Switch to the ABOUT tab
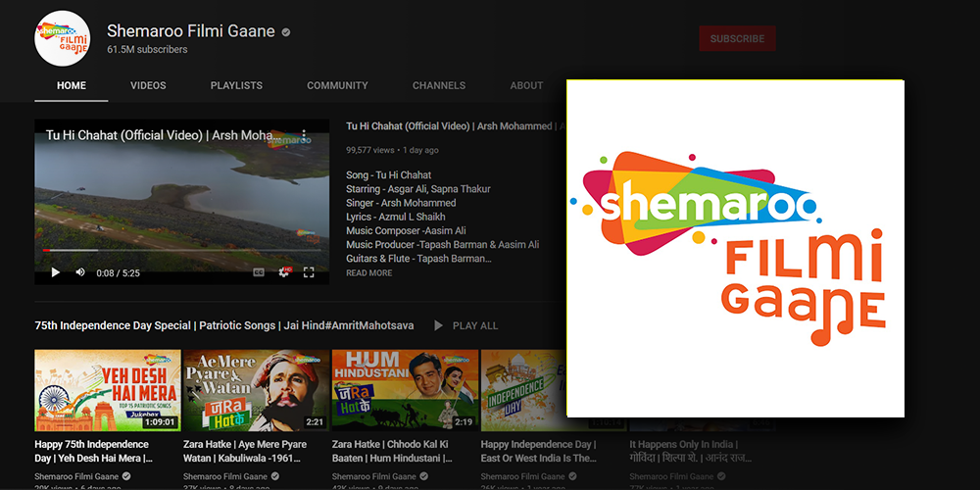 pyautogui.click(x=526, y=85)
